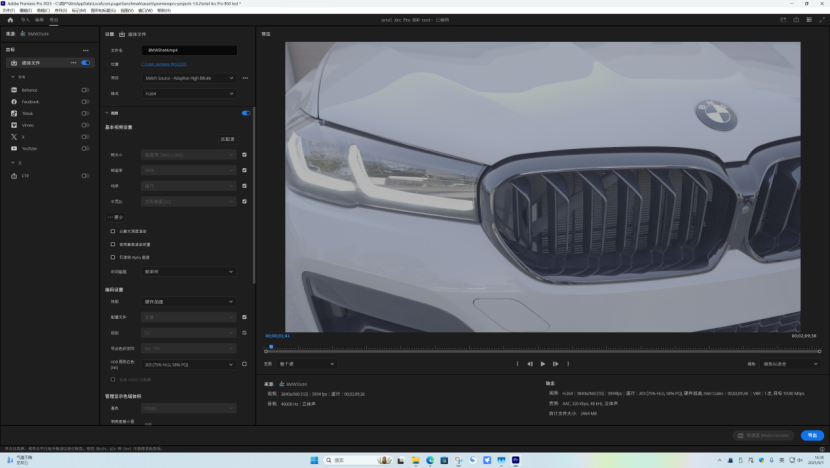Click the output location file path link

tap(164, 64)
